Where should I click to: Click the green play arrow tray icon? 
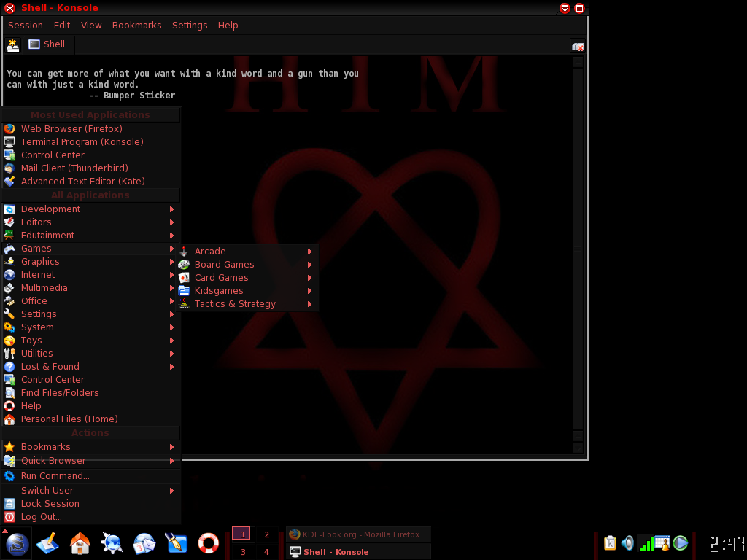click(x=681, y=543)
